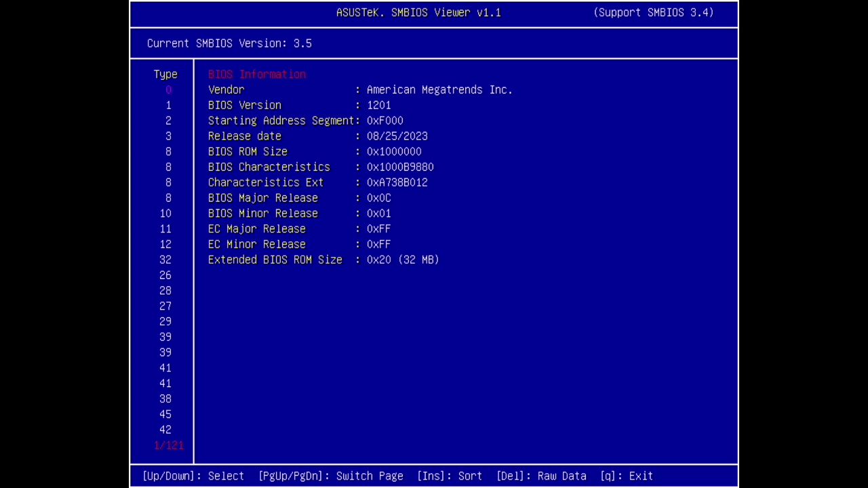Click the American Megatrends Inc. value
This screenshot has height=488, width=868.
pyautogui.click(x=439, y=89)
